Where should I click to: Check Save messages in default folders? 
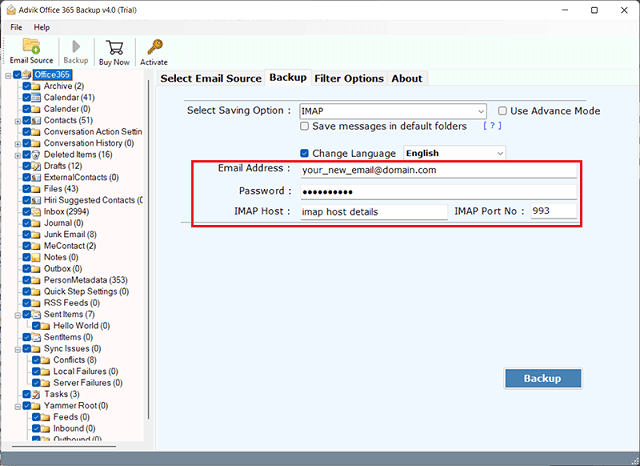click(304, 126)
